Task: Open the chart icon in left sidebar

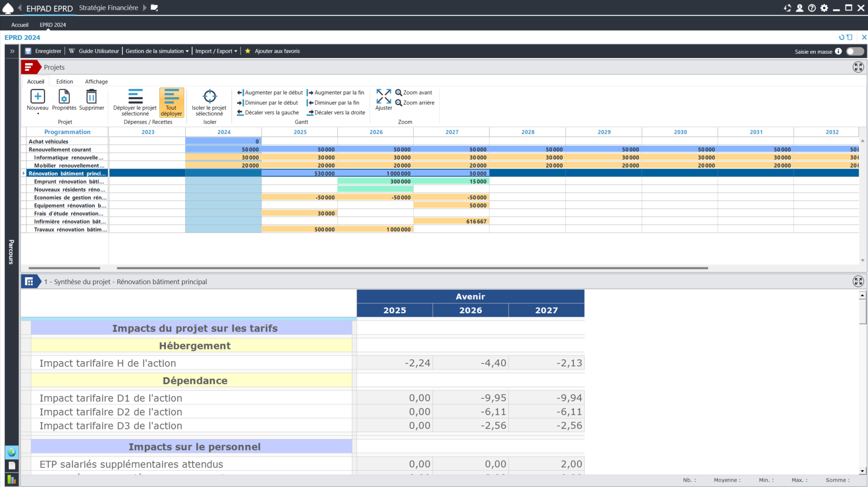Action: pyautogui.click(x=12, y=480)
